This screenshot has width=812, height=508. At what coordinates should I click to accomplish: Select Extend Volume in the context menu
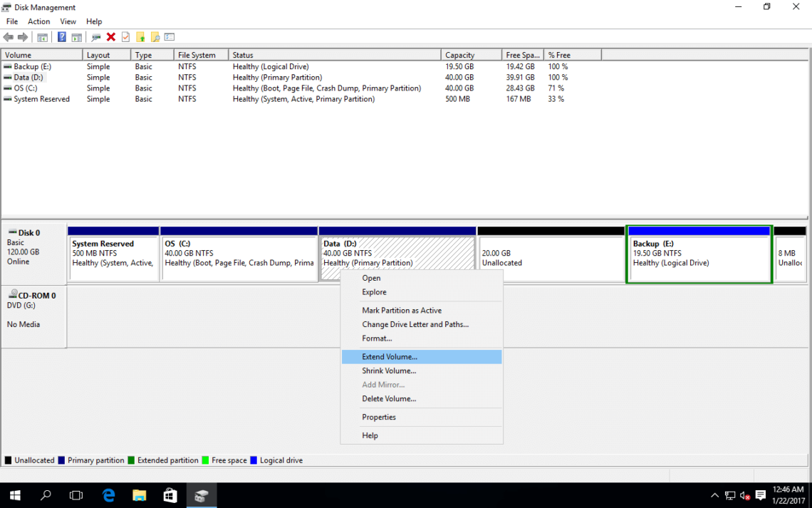[x=387, y=356]
